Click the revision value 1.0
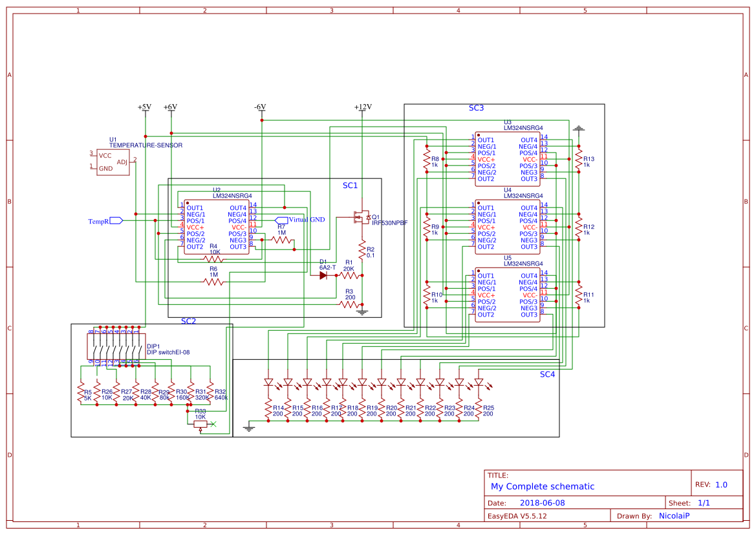The width and height of the screenshot is (756, 535). click(721, 485)
